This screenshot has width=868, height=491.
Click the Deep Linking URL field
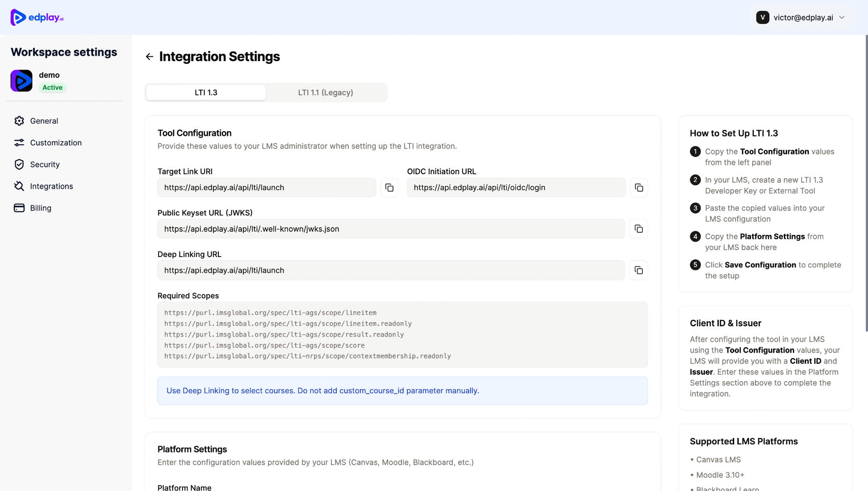point(391,270)
